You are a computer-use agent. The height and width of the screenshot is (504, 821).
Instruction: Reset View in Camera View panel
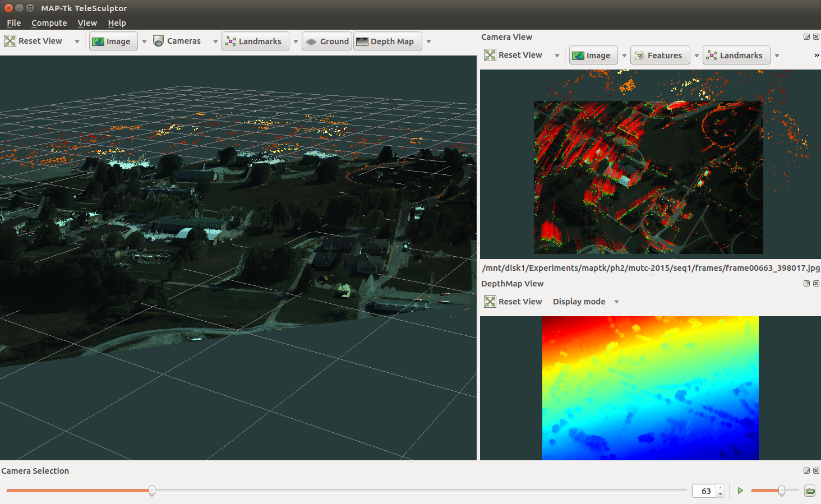[514, 55]
